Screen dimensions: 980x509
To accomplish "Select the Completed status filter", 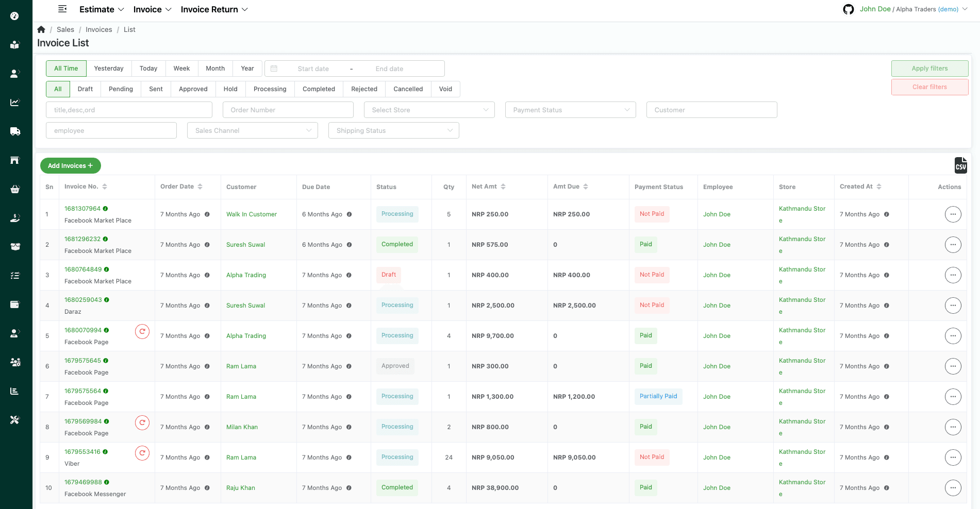I will coord(319,89).
